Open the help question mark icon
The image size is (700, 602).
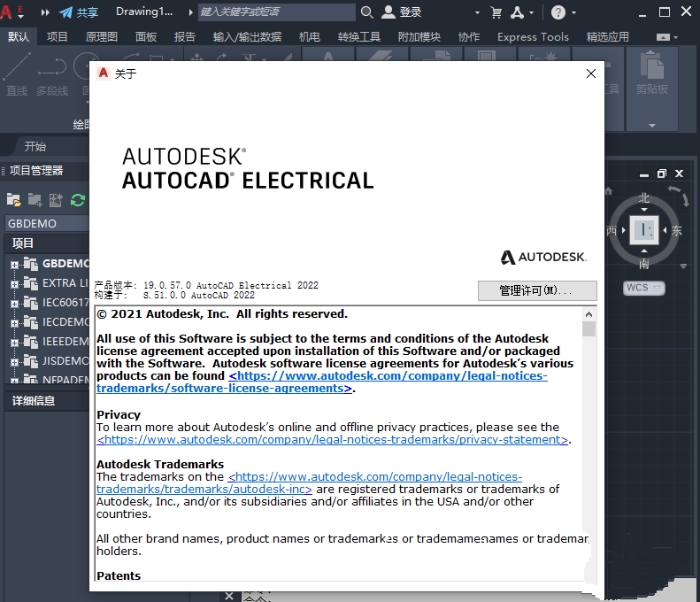[558, 12]
